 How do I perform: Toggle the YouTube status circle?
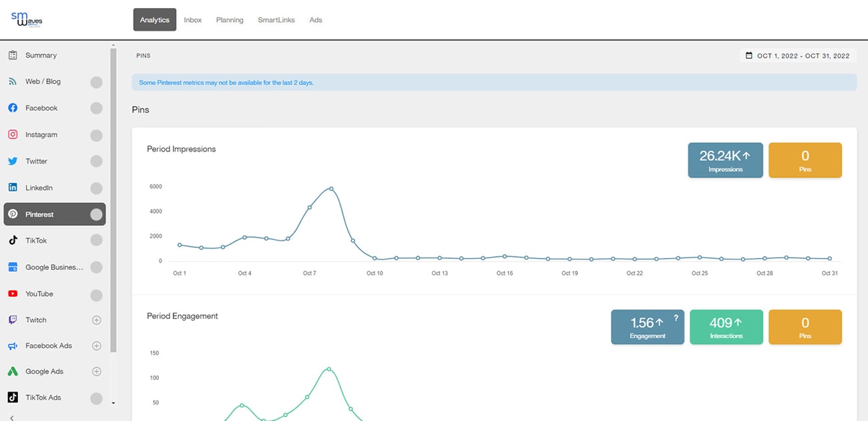[96, 294]
